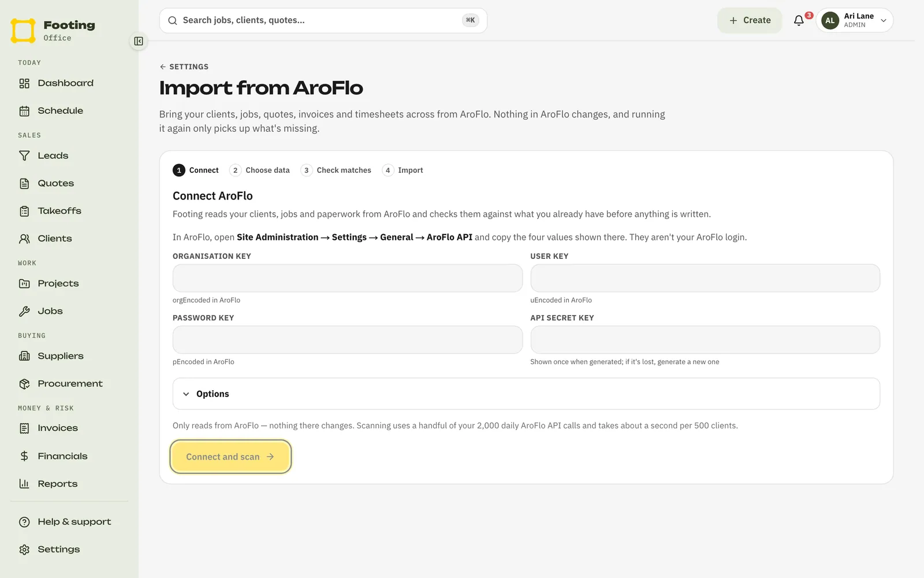Open Suppliers building icon
The width and height of the screenshot is (924, 578).
[x=24, y=356]
